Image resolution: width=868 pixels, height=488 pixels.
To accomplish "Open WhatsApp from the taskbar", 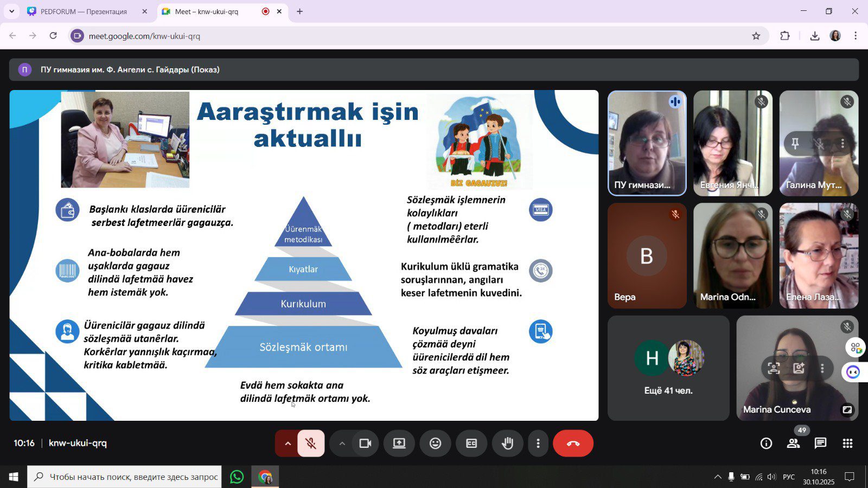I will 237,477.
